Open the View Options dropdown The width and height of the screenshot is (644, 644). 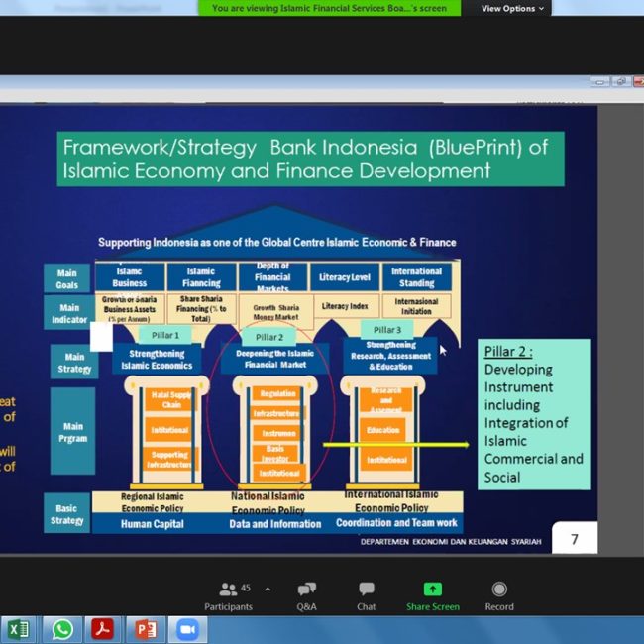[x=512, y=8]
